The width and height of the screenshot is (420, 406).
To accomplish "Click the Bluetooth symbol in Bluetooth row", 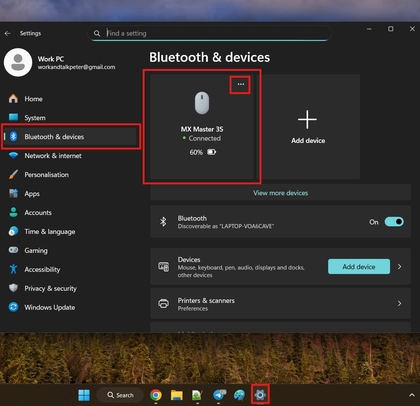I will (x=163, y=222).
